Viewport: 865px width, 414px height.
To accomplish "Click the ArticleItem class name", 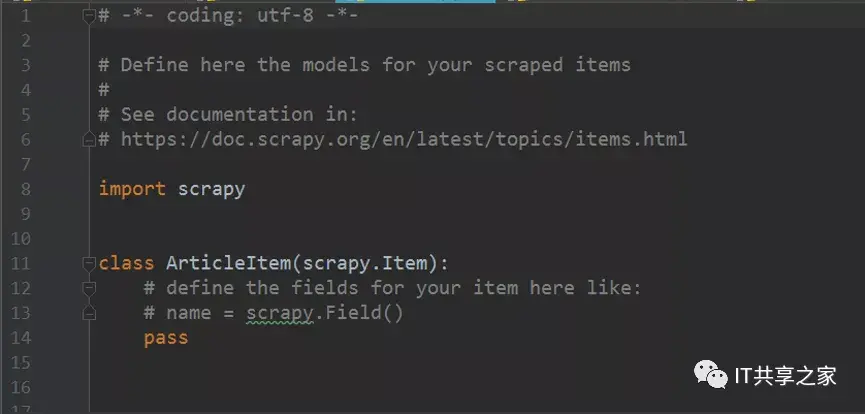I will click(x=228, y=263).
